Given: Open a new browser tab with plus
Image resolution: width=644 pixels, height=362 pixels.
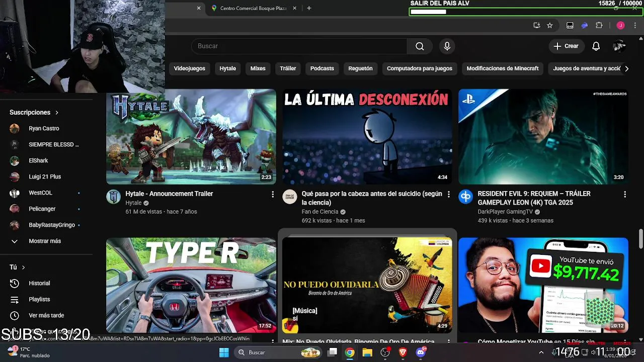Looking at the screenshot, I should pos(309,8).
